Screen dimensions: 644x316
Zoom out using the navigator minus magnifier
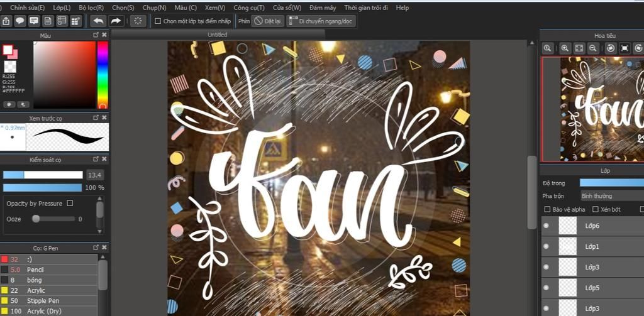click(592, 48)
